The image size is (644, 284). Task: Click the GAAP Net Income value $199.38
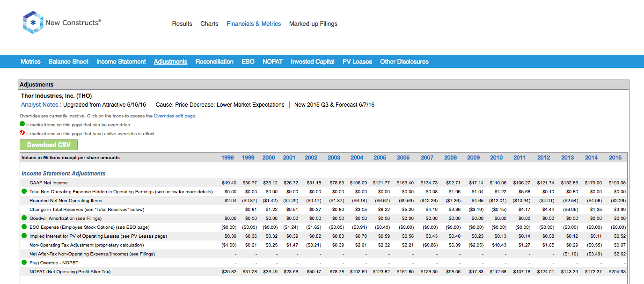click(x=617, y=183)
